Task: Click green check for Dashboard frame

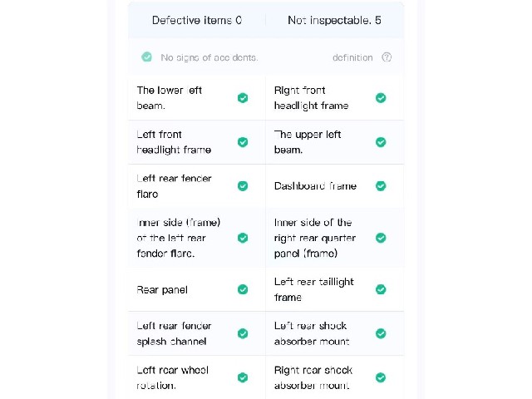Action: pyautogui.click(x=381, y=186)
